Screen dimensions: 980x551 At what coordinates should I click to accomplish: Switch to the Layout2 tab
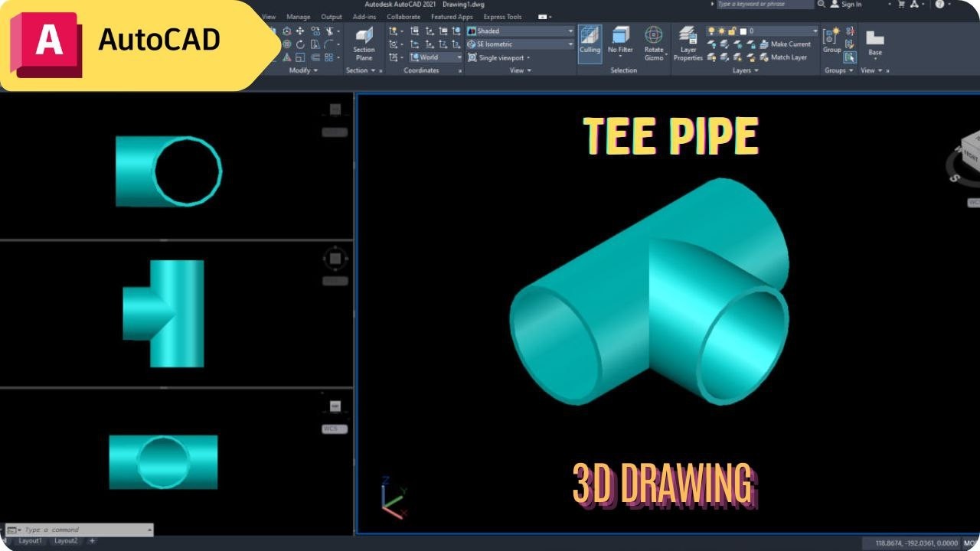66,540
